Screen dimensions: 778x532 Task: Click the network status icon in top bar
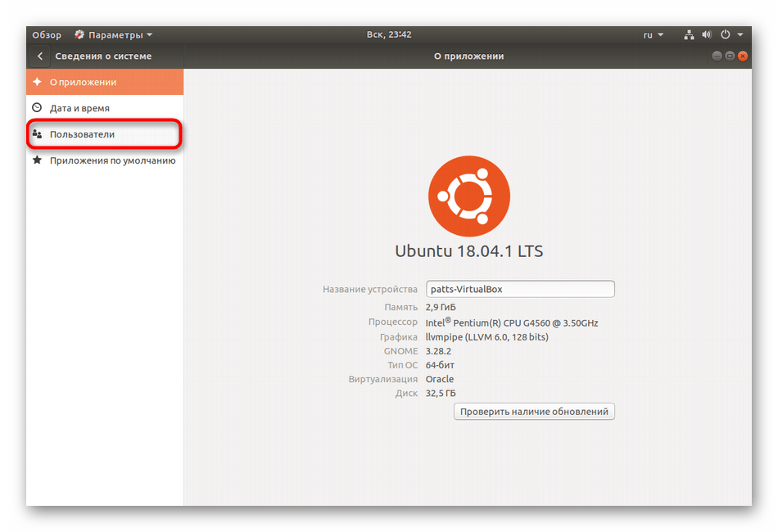(x=689, y=35)
